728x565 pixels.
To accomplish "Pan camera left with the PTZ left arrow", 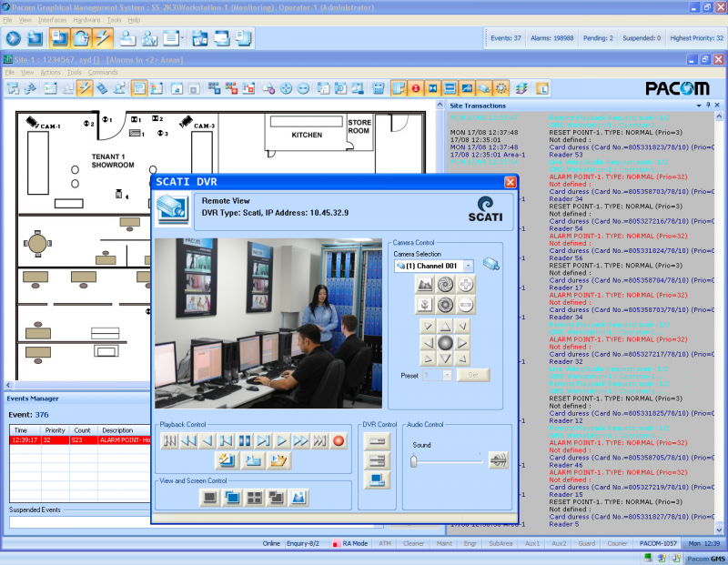I will coord(428,343).
